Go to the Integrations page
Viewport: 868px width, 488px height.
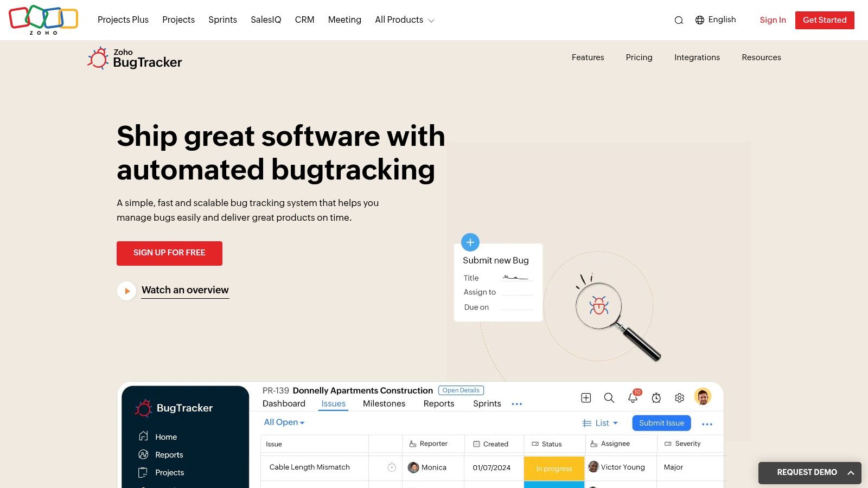697,57
